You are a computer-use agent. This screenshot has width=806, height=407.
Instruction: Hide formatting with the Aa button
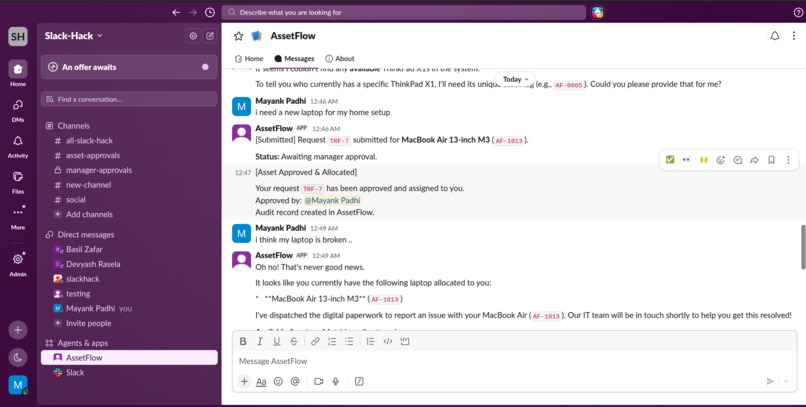coord(261,381)
